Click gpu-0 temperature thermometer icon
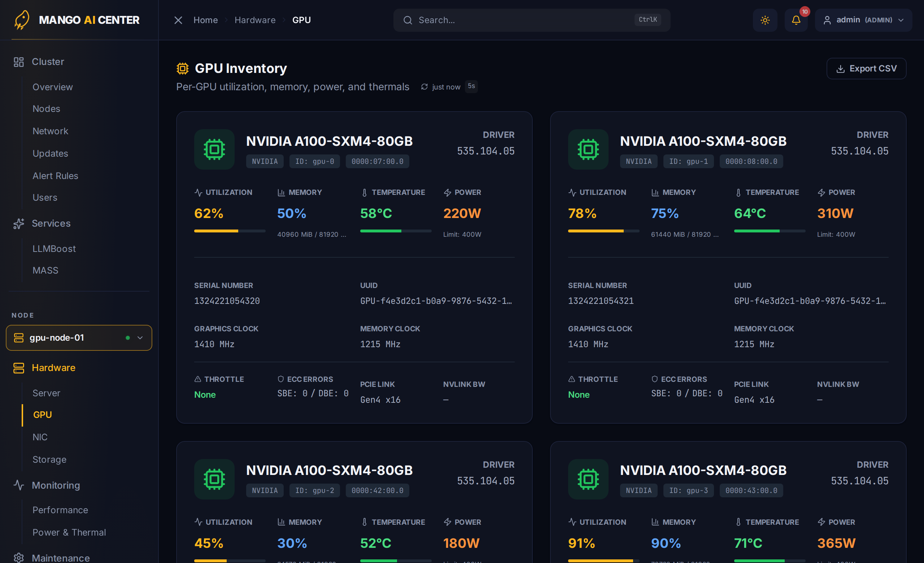924x563 pixels. coord(364,193)
